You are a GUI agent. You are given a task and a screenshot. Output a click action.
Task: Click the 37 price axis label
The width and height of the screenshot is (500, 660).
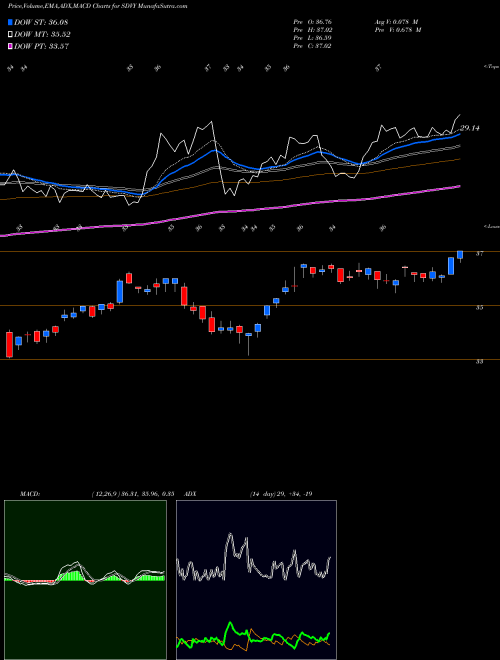[479, 254]
